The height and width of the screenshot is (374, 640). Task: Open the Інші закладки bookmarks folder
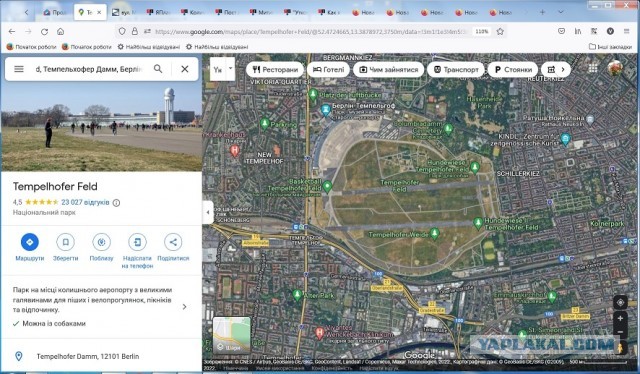(x=610, y=47)
